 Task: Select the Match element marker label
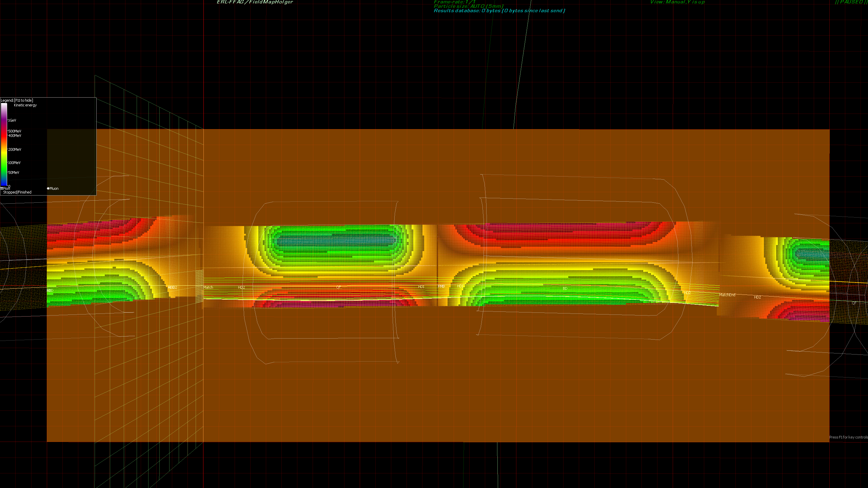(208, 287)
